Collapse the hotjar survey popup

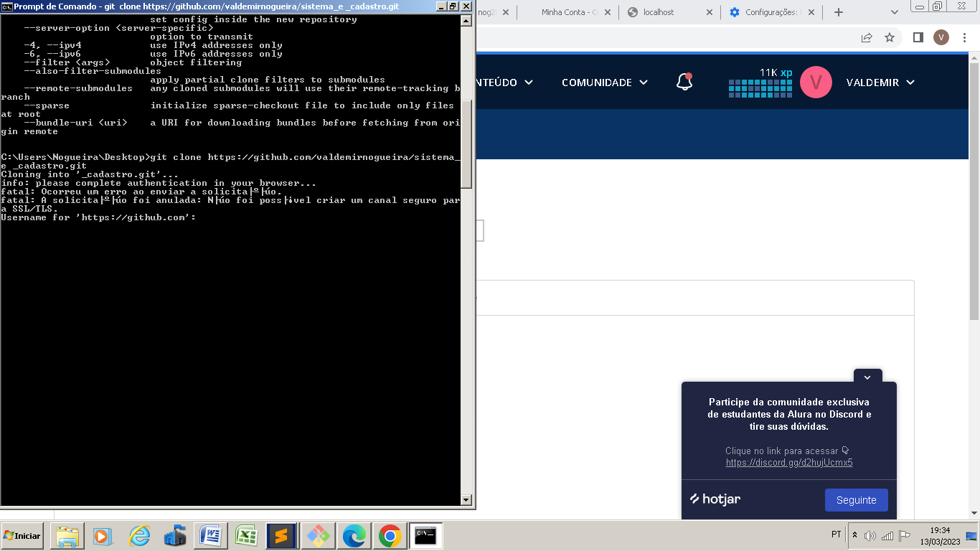point(867,377)
